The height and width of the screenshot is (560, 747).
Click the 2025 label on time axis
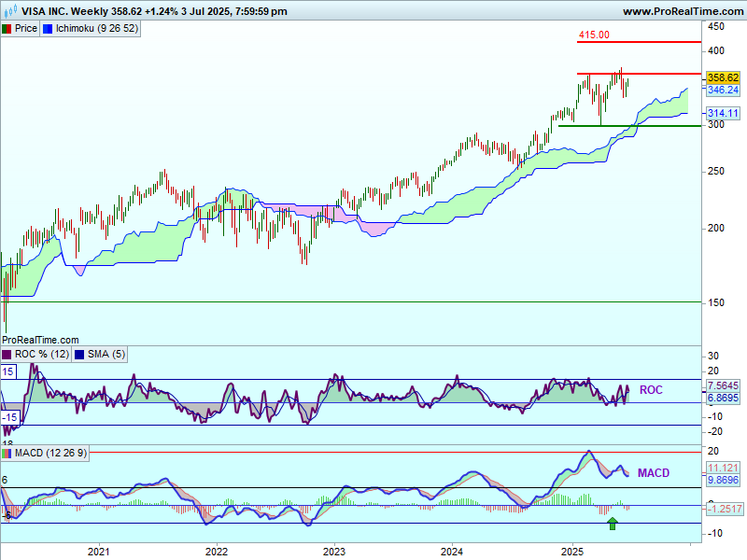point(571,552)
